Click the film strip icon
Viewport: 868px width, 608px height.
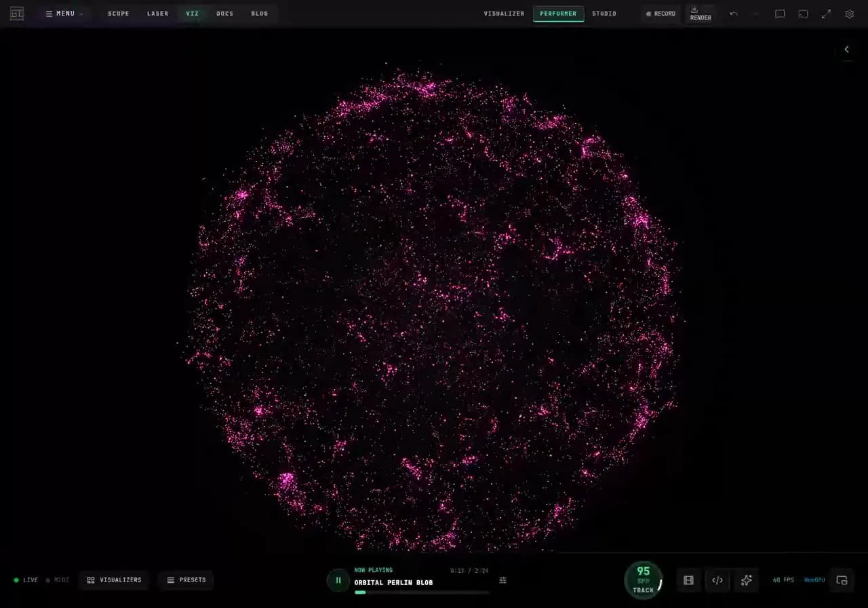pos(689,580)
